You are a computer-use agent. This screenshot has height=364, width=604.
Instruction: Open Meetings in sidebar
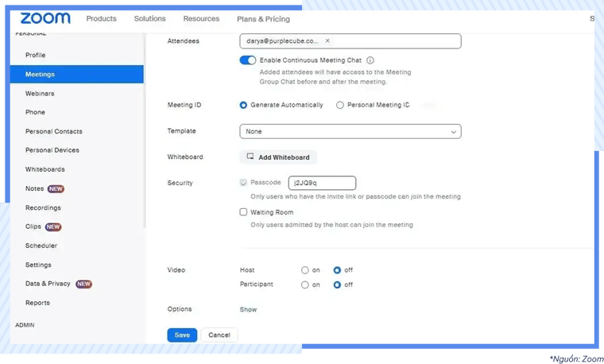click(76, 75)
